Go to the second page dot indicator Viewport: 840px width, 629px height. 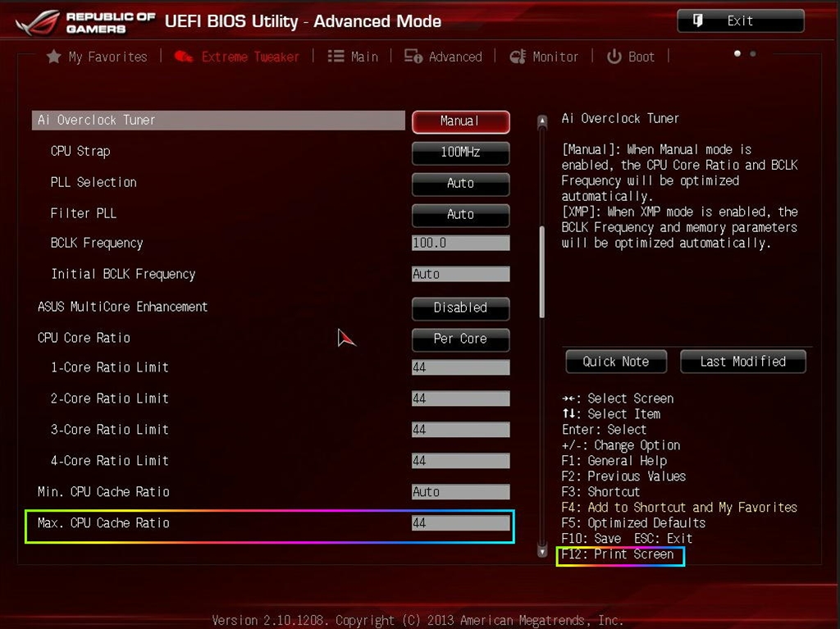[x=753, y=53]
